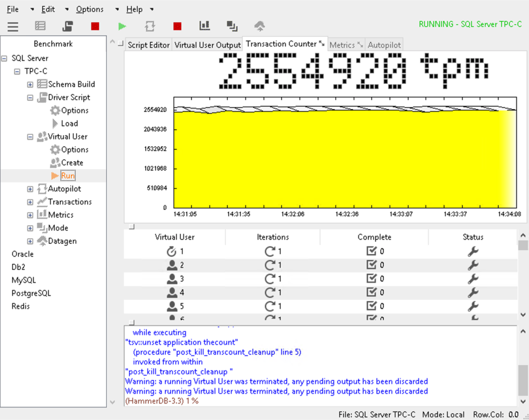The height and width of the screenshot is (420, 529).
Task: Click the complete checkbox icon for Virtual User 5
Action: (x=371, y=306)
